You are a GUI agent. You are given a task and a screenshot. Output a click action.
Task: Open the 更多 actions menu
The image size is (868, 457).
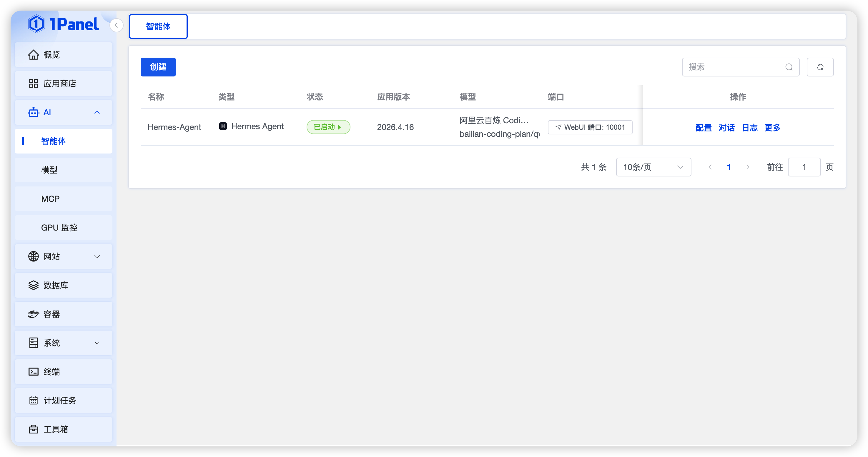[773, 127]
